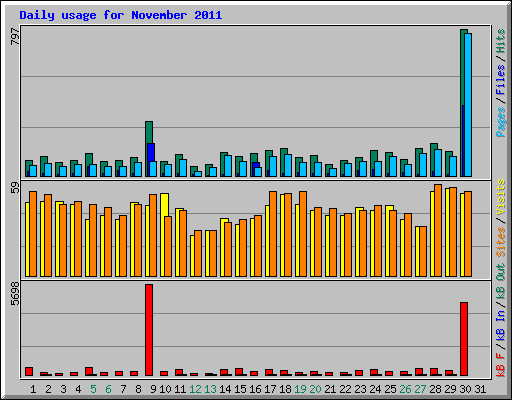This screenshot has width=512, height=400.
Task: Click the tallest green hits bar on day 30
Action: pos(463,67)
